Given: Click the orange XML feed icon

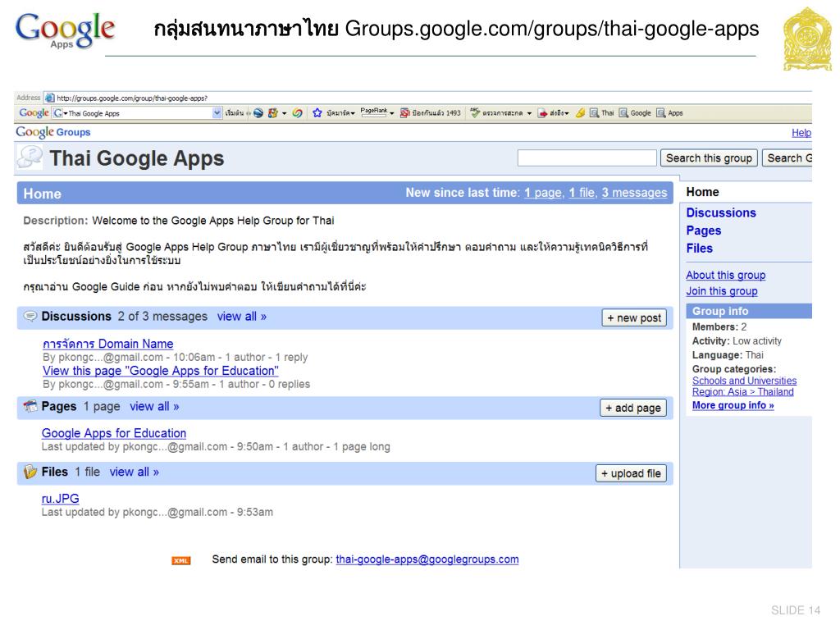Looking at the screenshot, I should coord(181,560).
